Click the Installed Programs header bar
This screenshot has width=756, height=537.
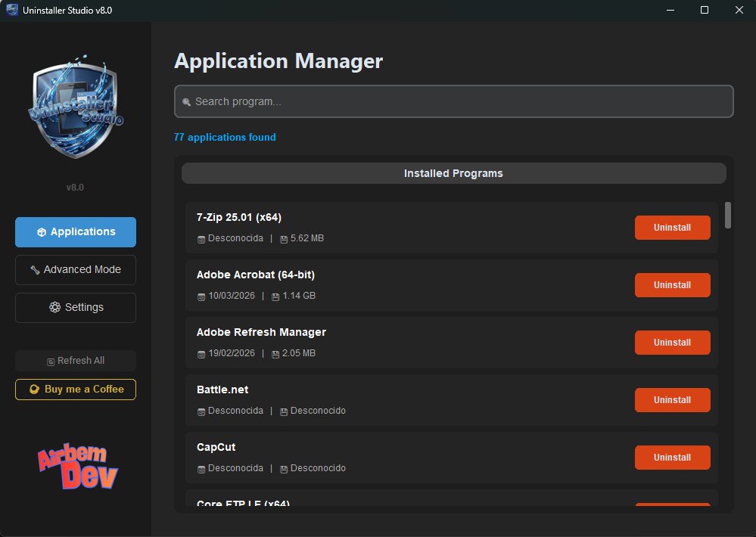tap(454, 173)
